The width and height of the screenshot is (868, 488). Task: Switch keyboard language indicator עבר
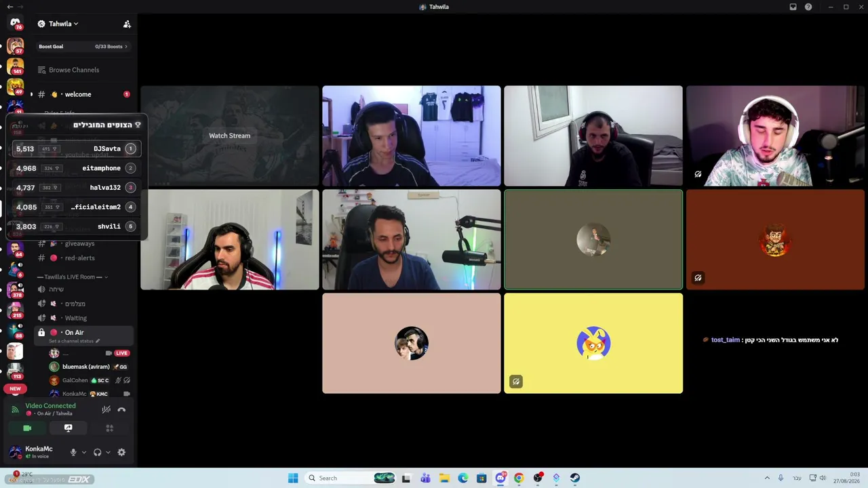click(x=797, y=478)
